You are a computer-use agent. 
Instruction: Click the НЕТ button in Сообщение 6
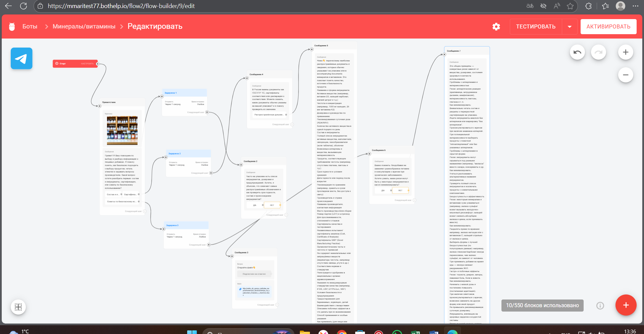pyautogui.click(x=400, y=190)
